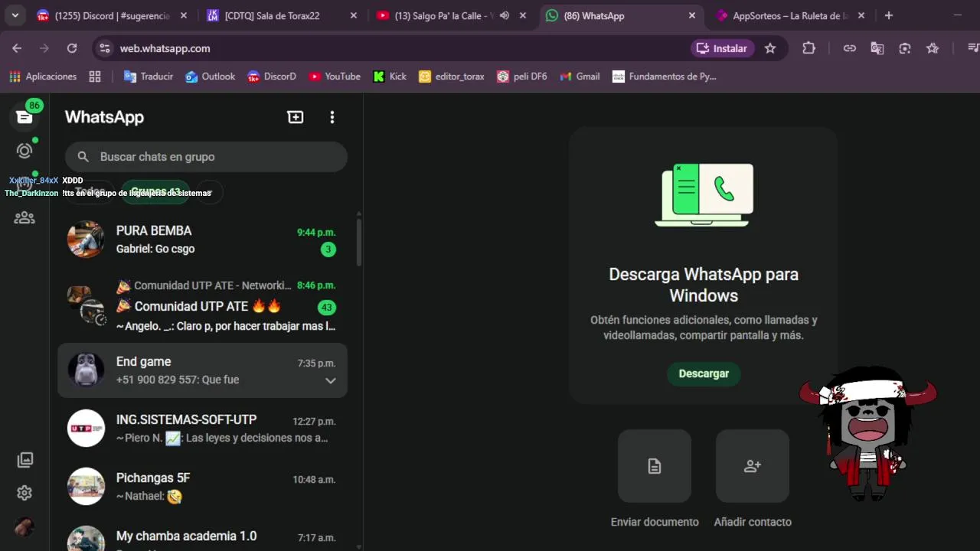Image resolution: width=980 pixels, height=551 pixels.
Task: Close the WhatsApp browser tab
Action: pyautogui.click(x=692, y=15)
